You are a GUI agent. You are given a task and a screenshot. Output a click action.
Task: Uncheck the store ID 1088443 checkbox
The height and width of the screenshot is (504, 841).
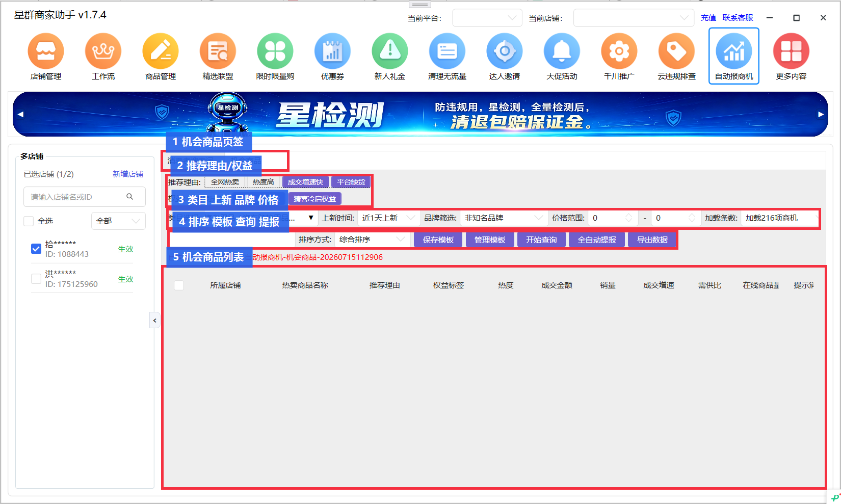(x=36, y=249)
